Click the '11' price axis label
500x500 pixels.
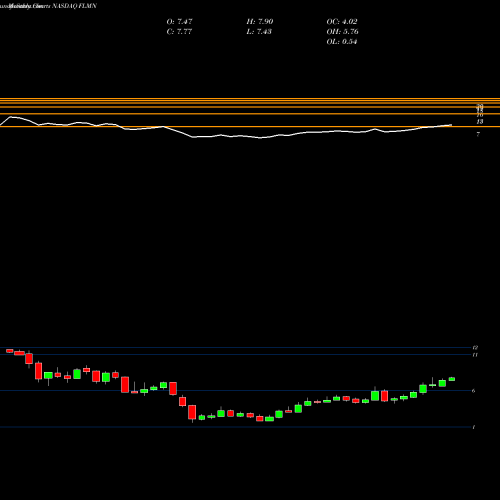click(475, 355)
